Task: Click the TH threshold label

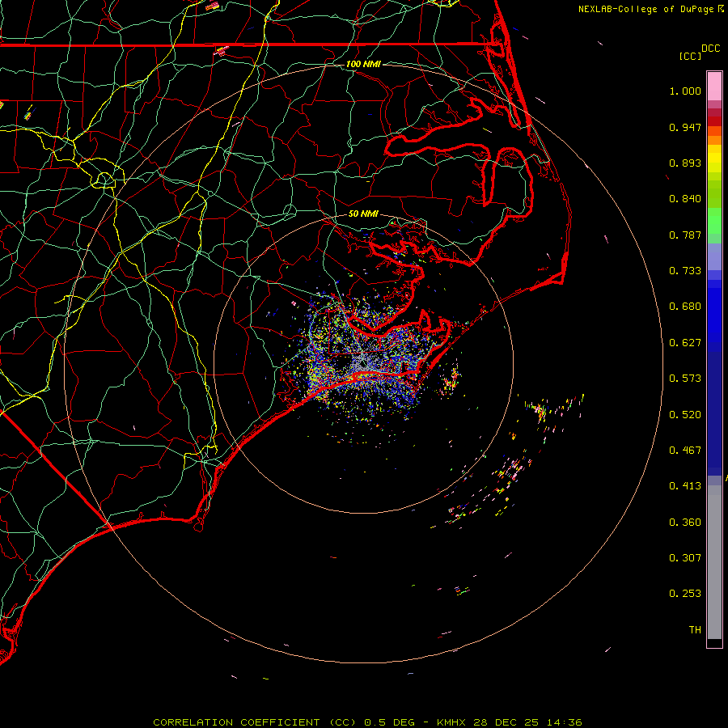Action: pyautogui.click(x=695, y=630)
